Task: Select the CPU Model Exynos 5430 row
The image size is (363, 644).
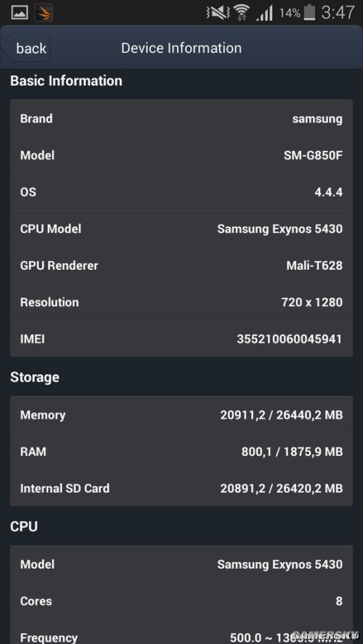Action: [181, 228]
